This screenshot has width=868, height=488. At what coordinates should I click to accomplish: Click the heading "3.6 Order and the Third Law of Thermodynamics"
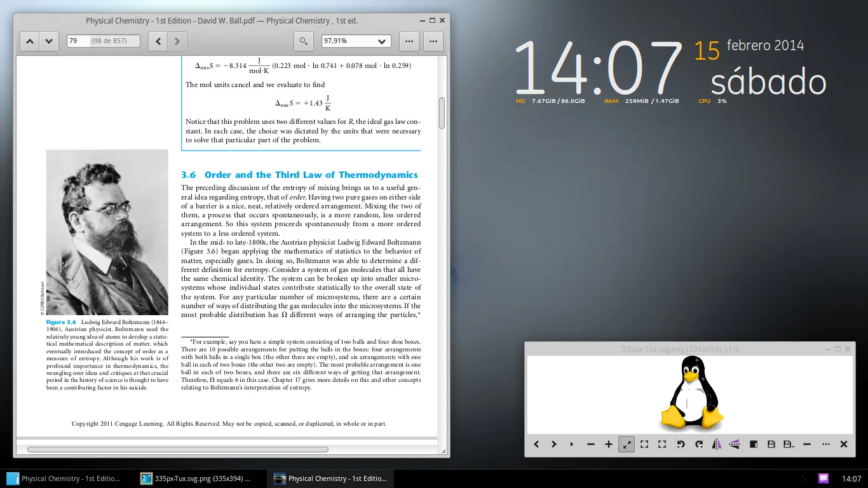click(299, 175)
